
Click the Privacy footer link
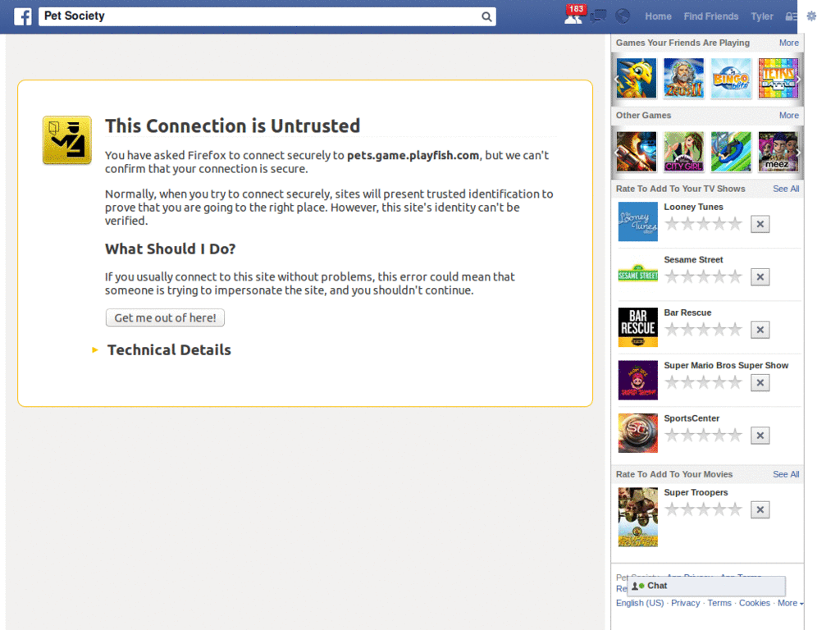pyautogui.click(x=685, y=603)
